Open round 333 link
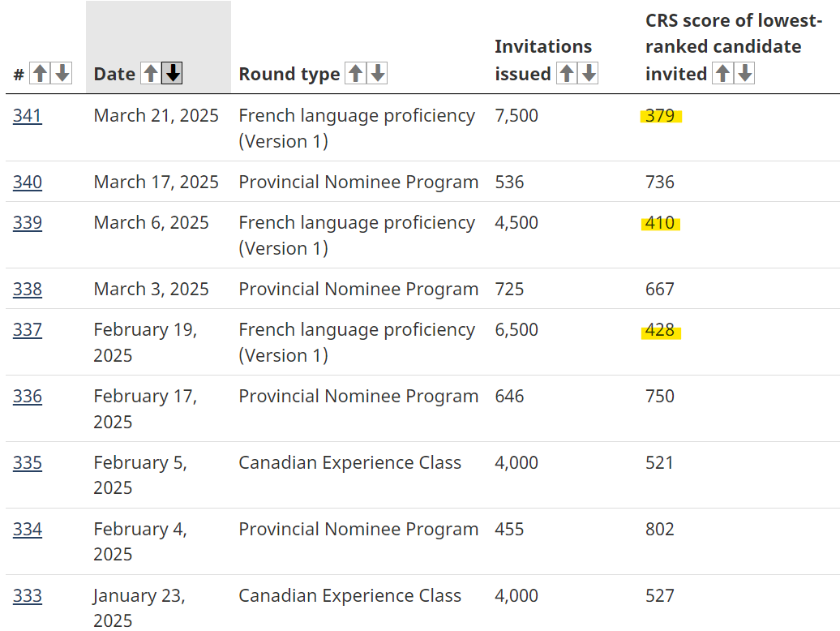840x631 pixels. tap(27, 596)
